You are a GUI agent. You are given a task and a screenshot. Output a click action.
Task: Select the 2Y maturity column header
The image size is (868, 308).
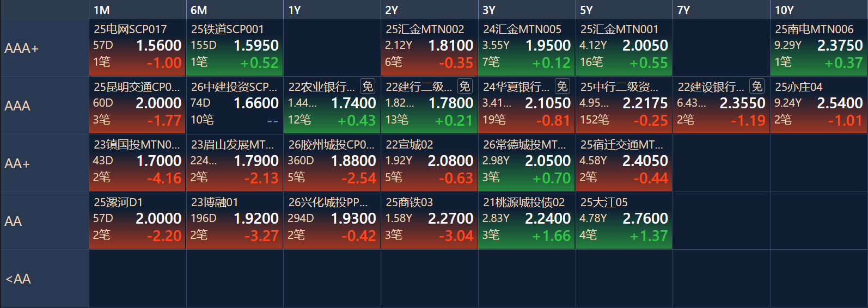429,10
